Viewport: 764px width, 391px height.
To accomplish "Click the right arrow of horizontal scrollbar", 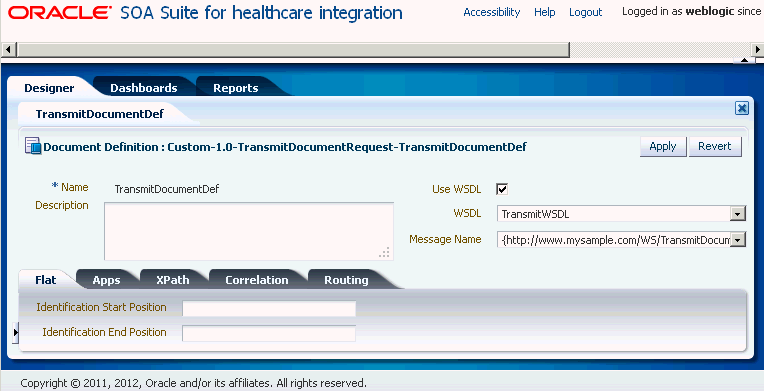I will [x=757, y=50].
